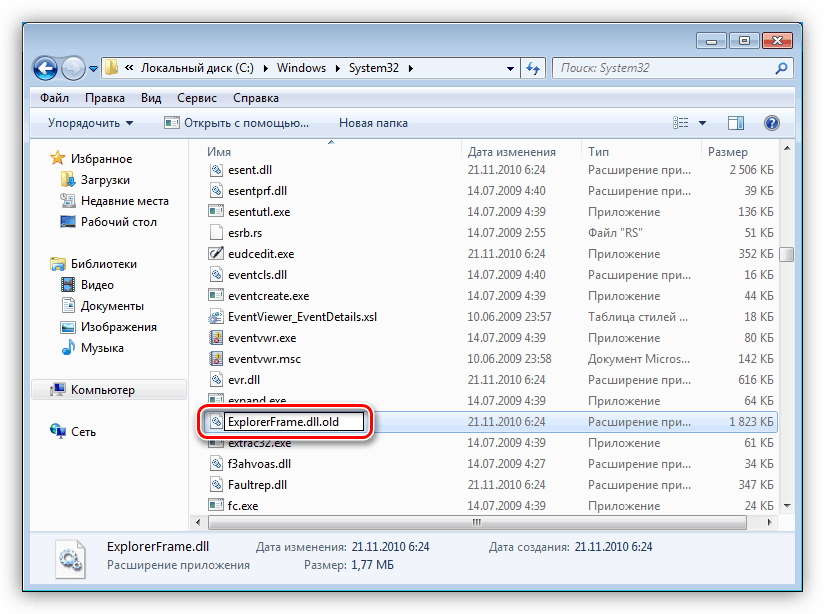Select the eventvwr.msc file icon
This screenshot has height=614, width=825.
[216, 359]
